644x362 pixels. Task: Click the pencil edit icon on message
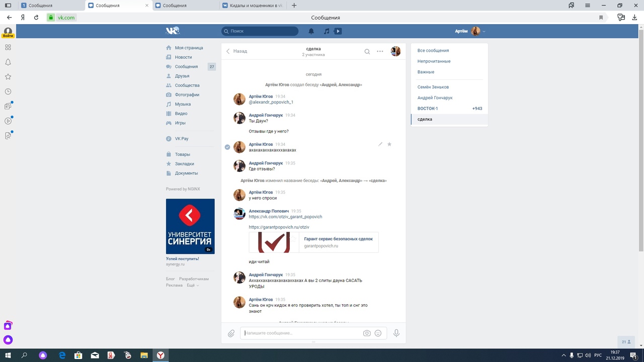click(380, 144)
